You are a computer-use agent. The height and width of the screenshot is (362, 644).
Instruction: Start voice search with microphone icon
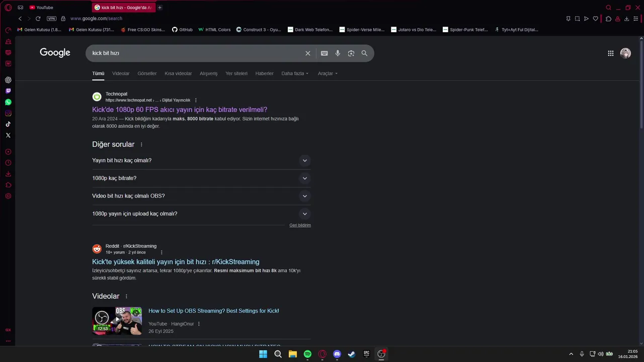point(338,53)
